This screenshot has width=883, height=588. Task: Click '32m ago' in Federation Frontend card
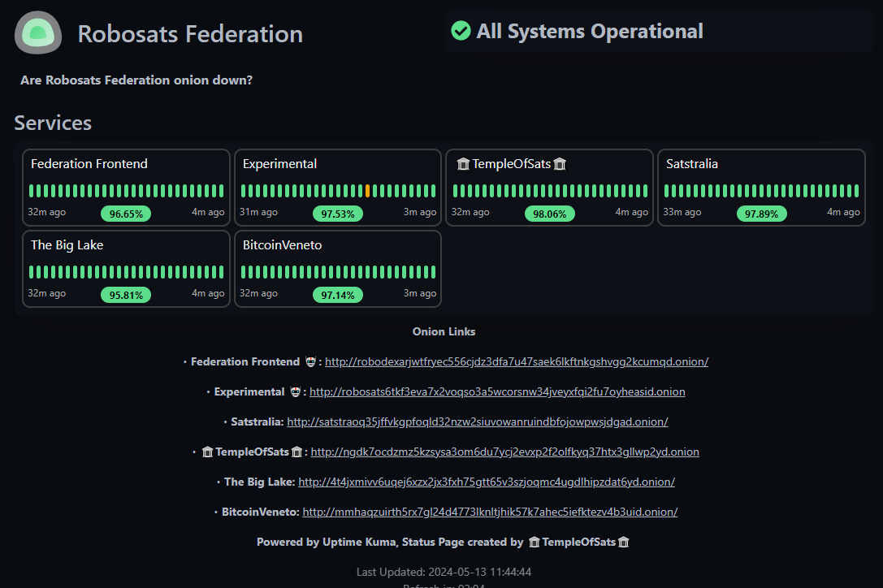(47, 212)
